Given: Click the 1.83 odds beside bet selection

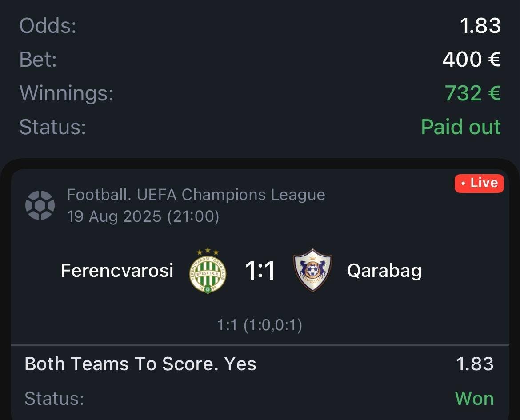Looking at the screenshot, I should tap(475, 364).
